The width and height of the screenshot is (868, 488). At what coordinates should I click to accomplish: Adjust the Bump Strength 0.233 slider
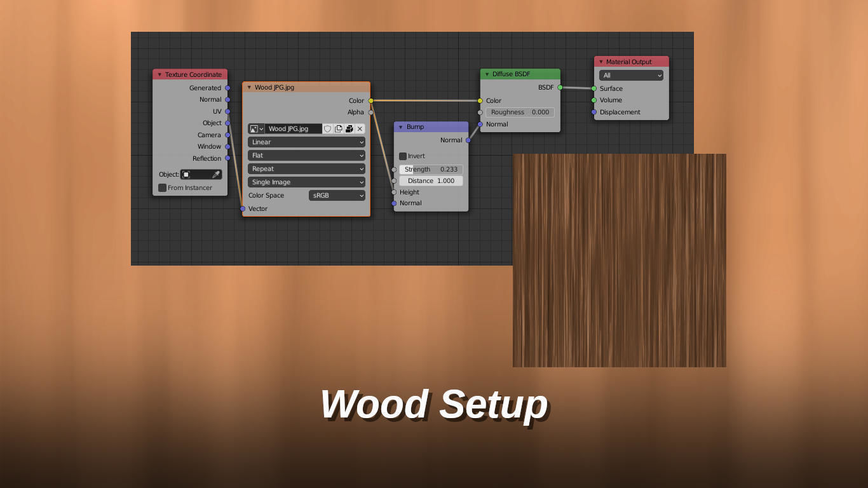(431, 170)
